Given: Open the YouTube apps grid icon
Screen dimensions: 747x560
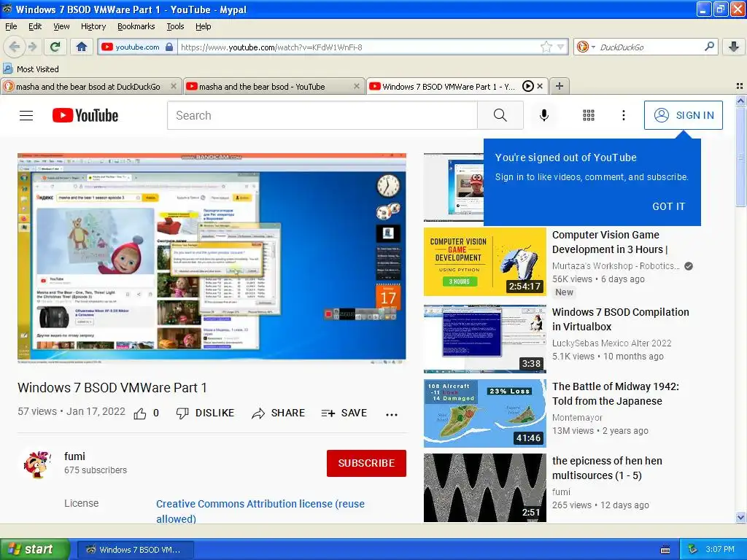Looking at the screenshot, I should point(589,115).
